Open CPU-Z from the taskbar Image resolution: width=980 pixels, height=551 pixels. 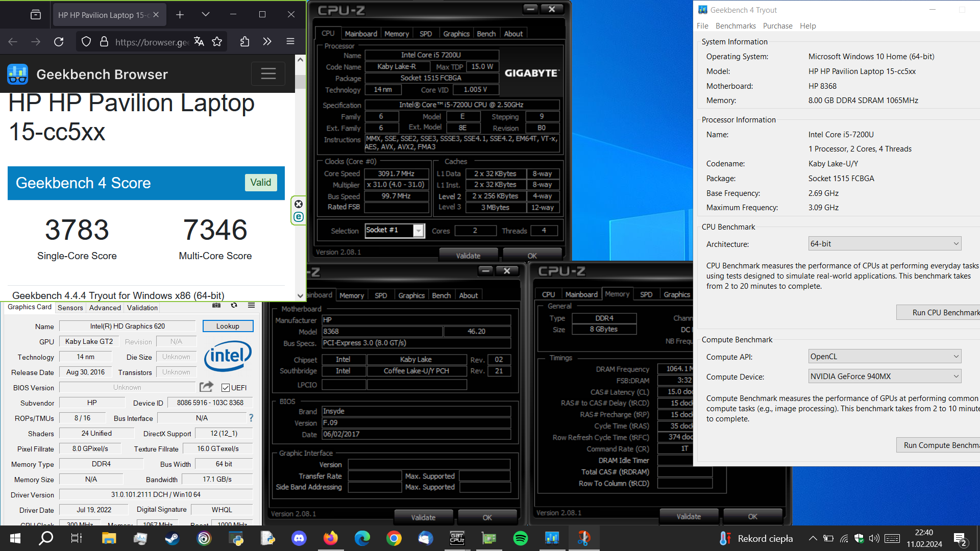(x=457, y=538)
